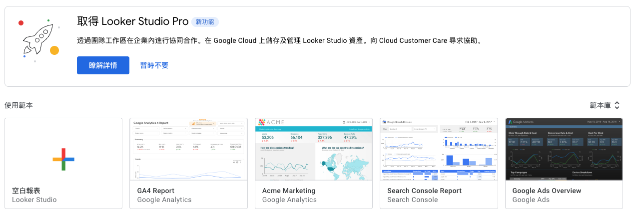Viewport: 644px width, 219px height.
Task: Click the 新功能 badge
Action: 205,22
